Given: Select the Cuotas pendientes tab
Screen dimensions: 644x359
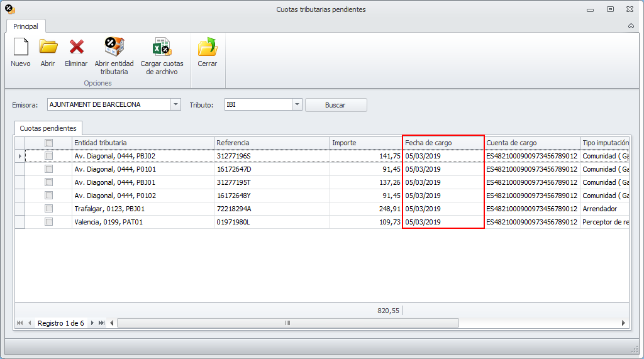Looking at the screenshot, I should [x=48, y=128].
